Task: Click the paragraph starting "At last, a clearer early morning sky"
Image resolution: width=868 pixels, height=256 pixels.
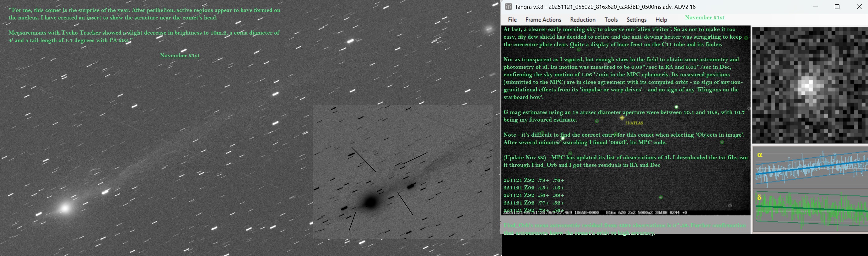Action: pyautogui.click(x=623, y=37)
